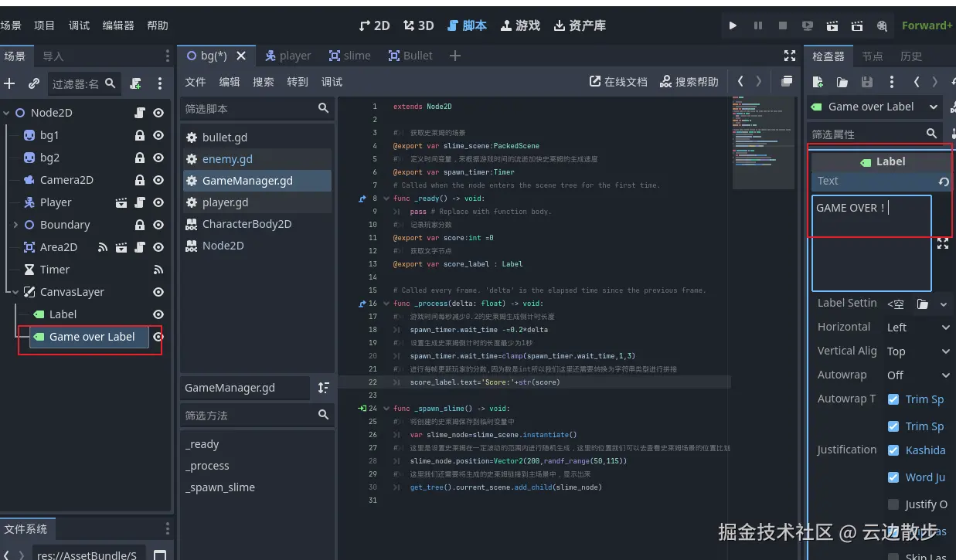
Task: Open Player's attached script icon
Action: pos(140,202)
